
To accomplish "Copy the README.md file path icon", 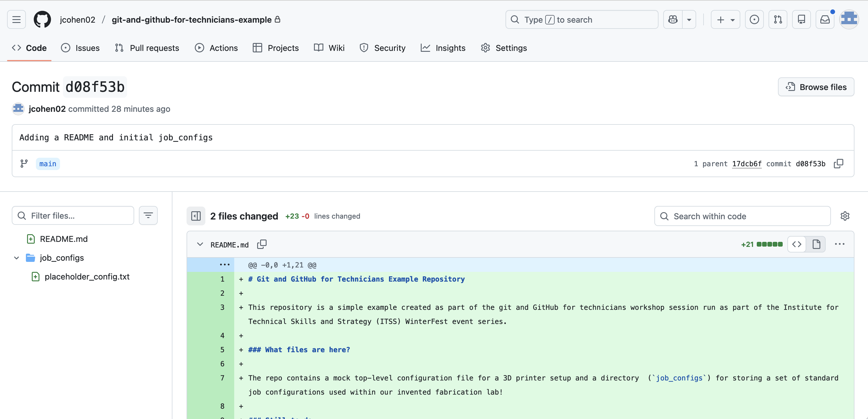I will (262, 244).
